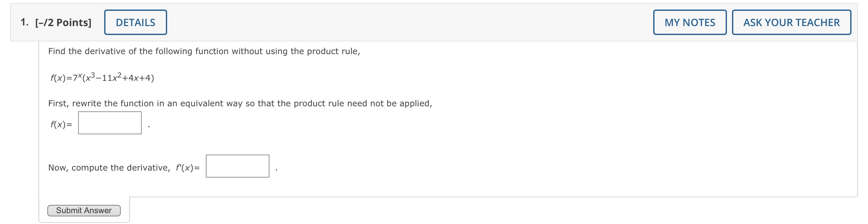Send a message via ASK YOUR TEACHER
Screen dimensions: 868x224
[791, 22]
